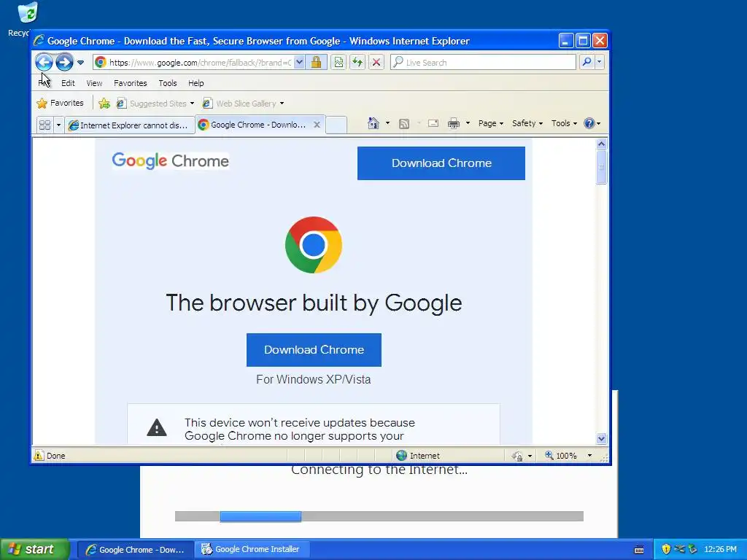The width and height of the screenshot is (747, 560).
Task: Open the View menu
Action: pos(94,83)
